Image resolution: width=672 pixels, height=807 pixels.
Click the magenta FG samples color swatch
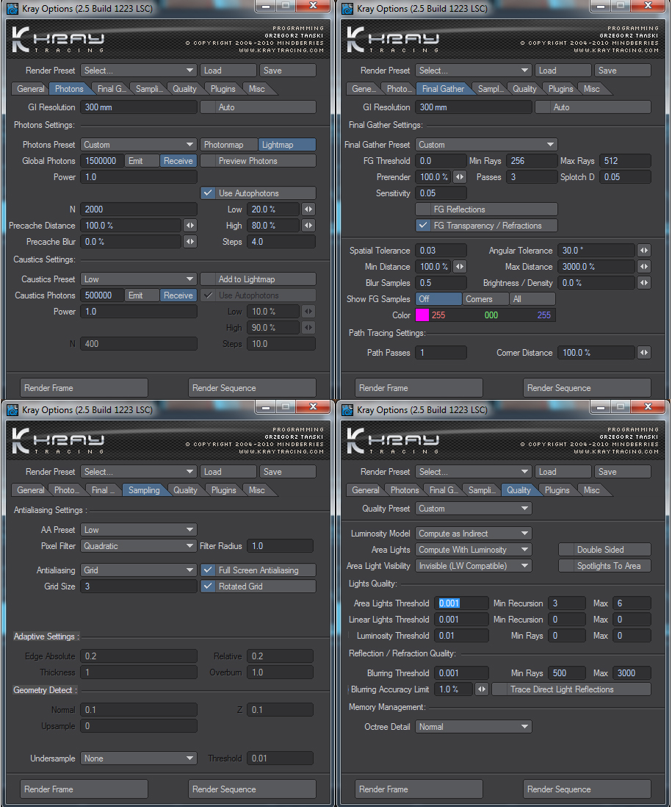pos(422,315)
